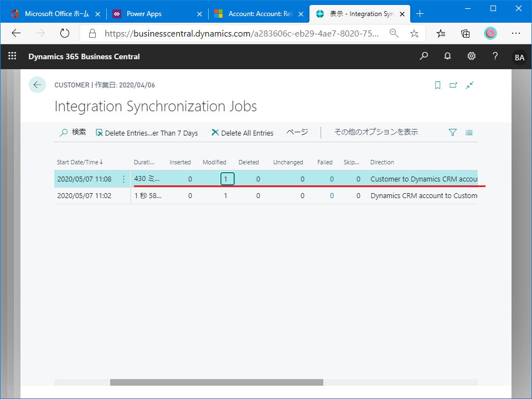Open the BA user account avatar
Image resolution: width=532 pixels, height=399 pixels.
pyautogui.click(x=519, y=57)
